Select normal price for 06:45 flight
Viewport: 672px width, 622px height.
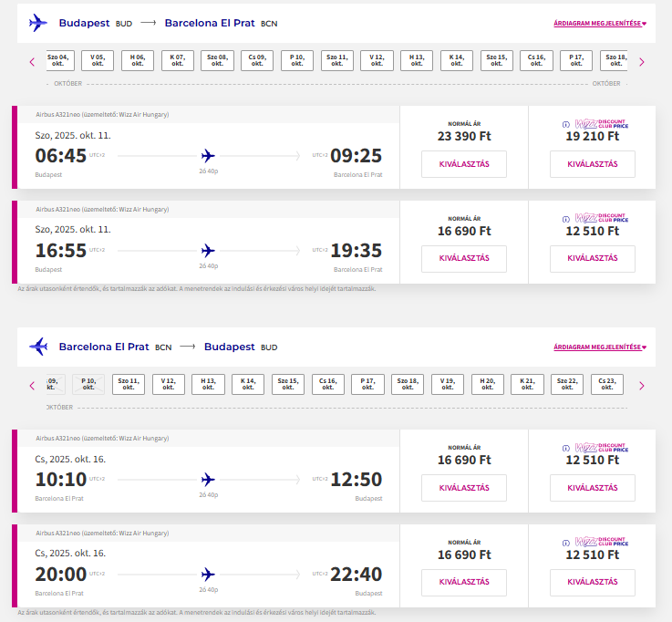(463, 164)
